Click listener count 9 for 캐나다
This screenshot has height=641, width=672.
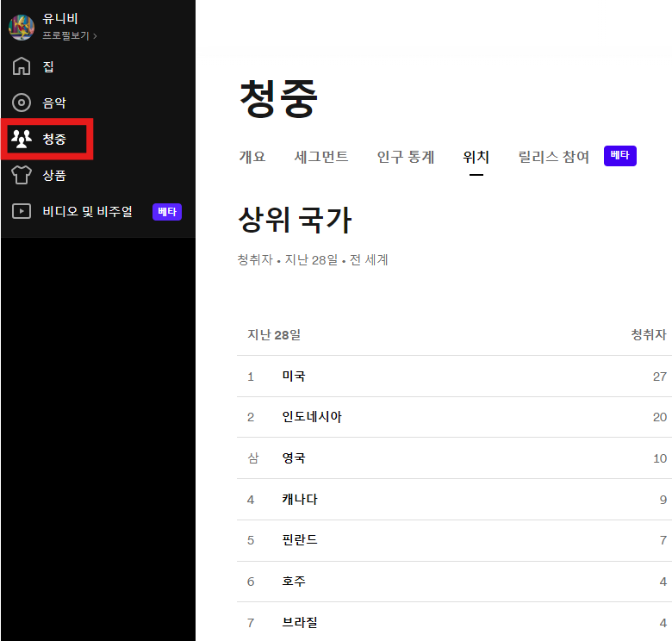point(663,500)
